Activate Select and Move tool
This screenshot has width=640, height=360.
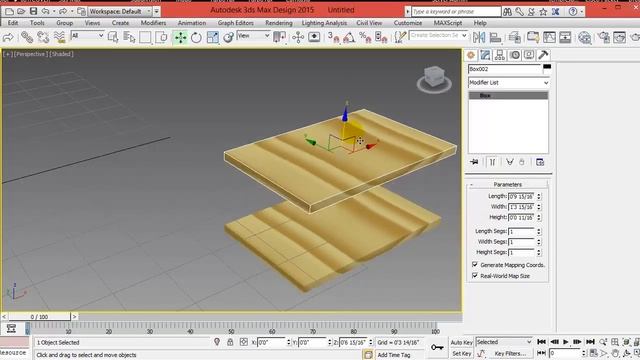coord(180,37)
